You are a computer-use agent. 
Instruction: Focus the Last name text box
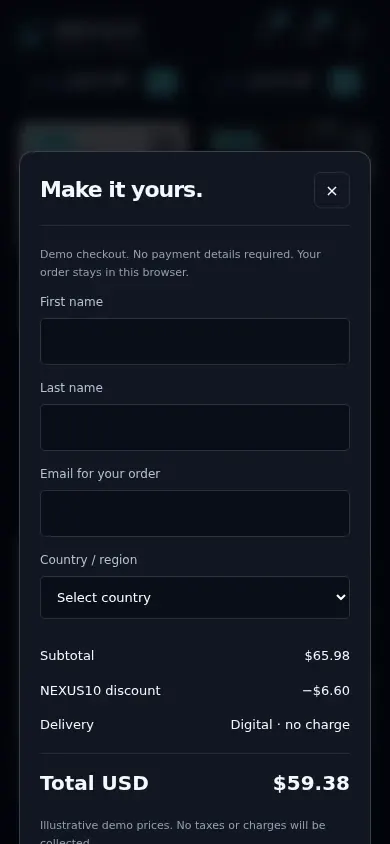pos(195,427)
